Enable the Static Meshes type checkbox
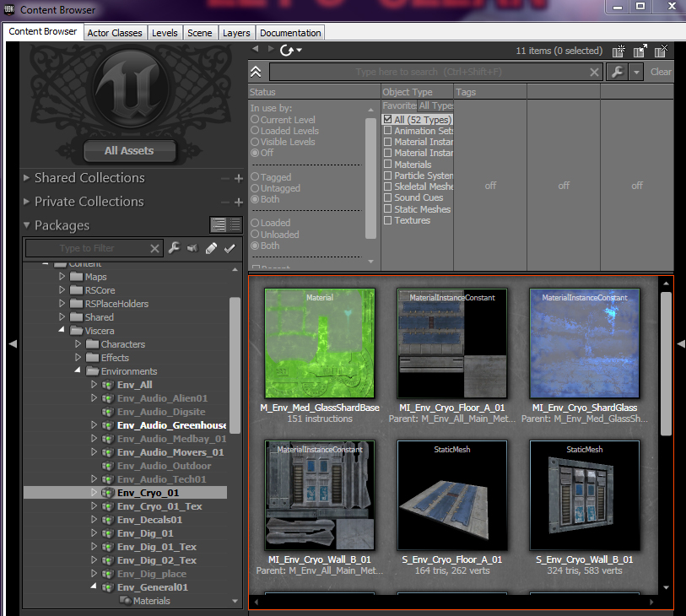686x616 pixels. pyautogui.click(x=387, y=208)
